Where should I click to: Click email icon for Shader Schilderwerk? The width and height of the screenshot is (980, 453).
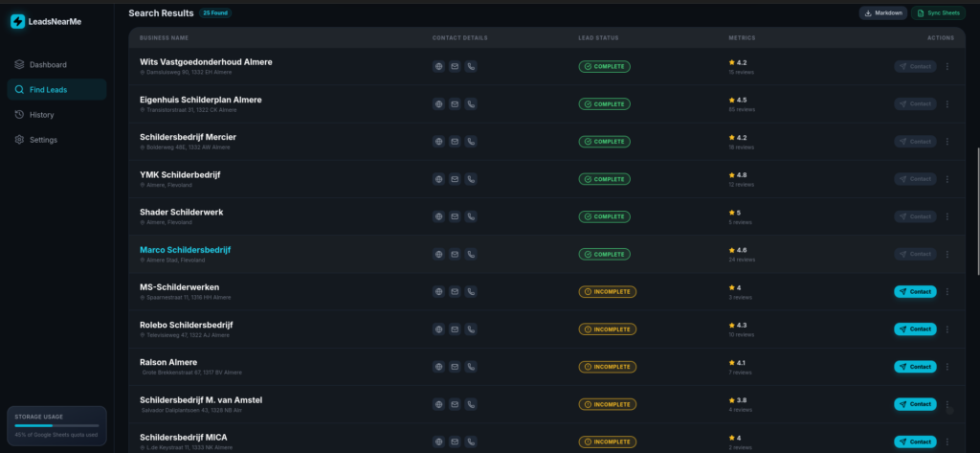(x=455, y=216)
